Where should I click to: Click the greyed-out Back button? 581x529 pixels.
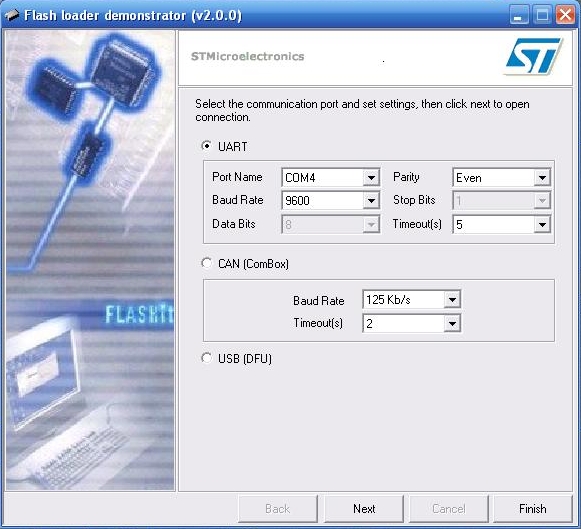point(278,509)
